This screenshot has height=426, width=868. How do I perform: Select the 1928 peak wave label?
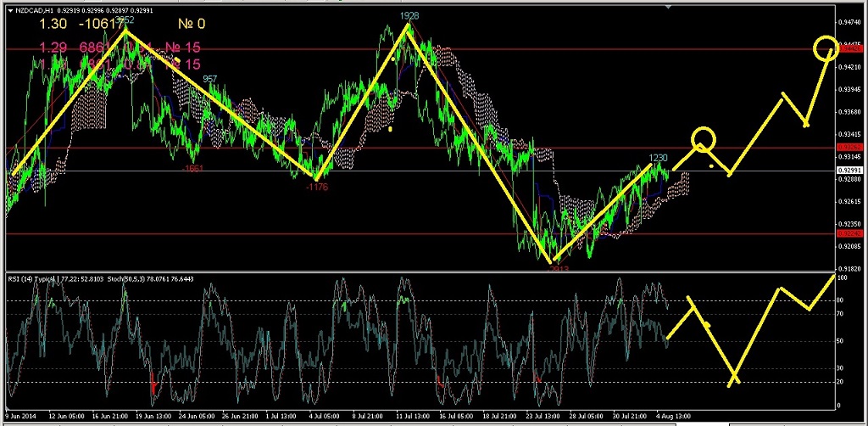tap(409, 16)
